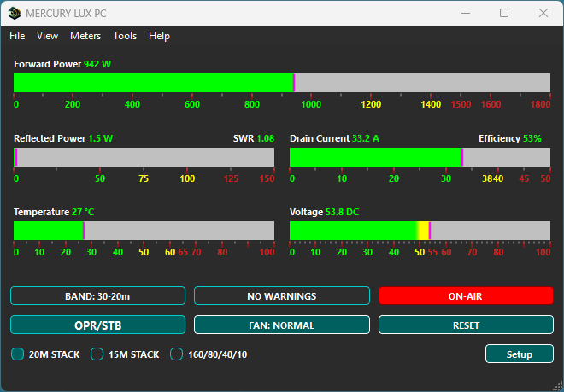Maximize the Mercury Lux PC window
The image size is (564, 392).
504,13
